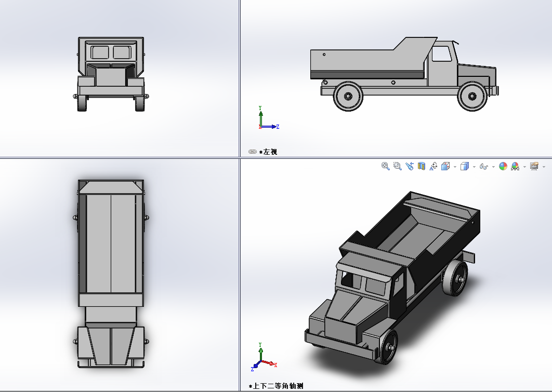Activate the Section View tool
552x392 pixels.
422,166
